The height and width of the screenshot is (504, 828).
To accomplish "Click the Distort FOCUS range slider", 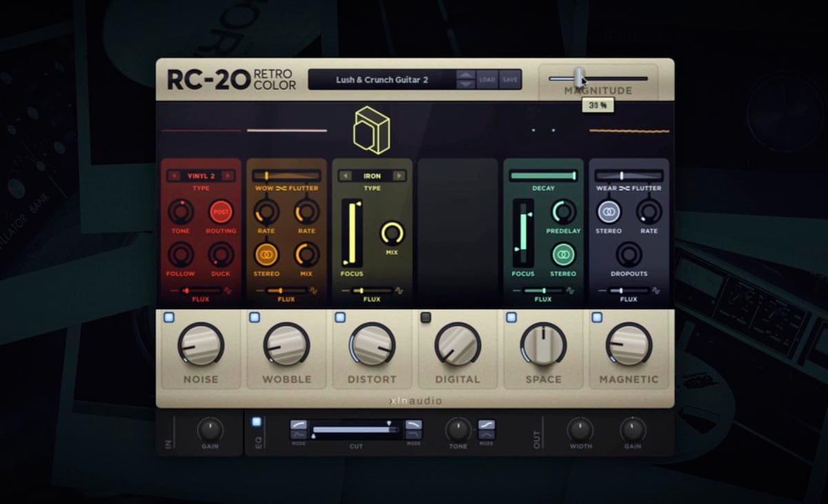I will [x=352, y=233].
